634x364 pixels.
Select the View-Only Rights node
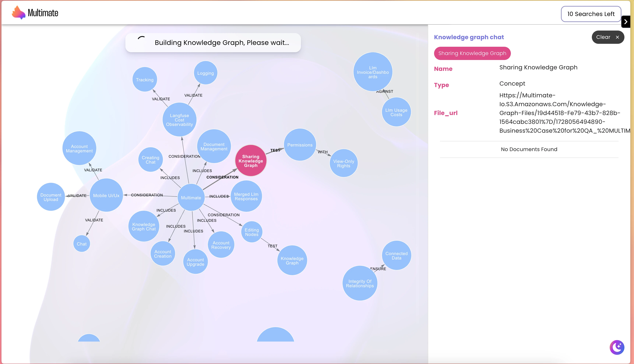344,163
